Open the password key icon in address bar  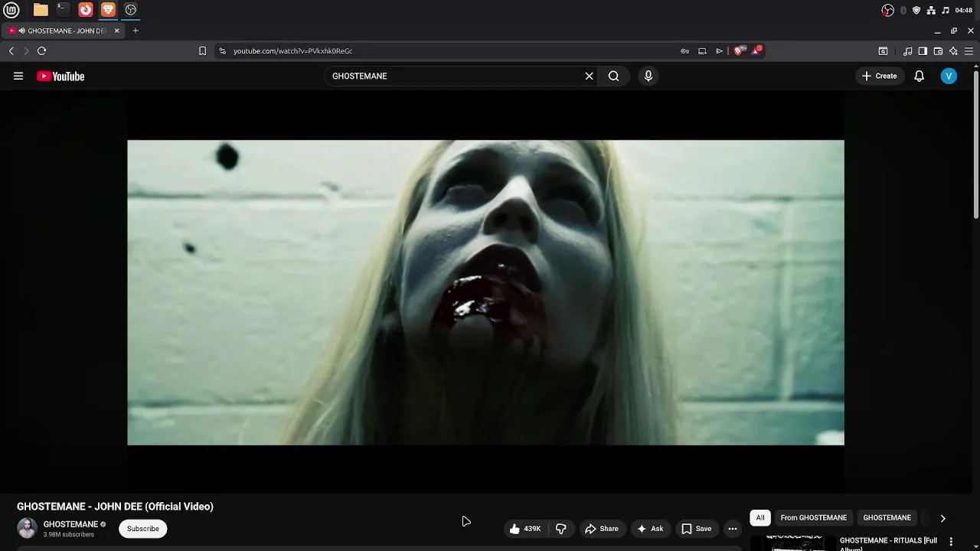point(684,51)
